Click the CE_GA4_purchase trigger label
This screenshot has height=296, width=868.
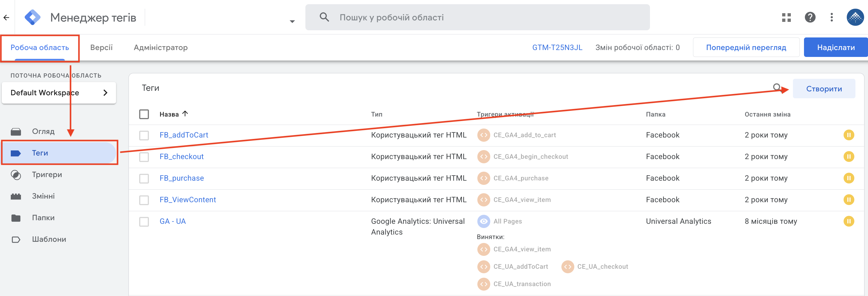521,178
